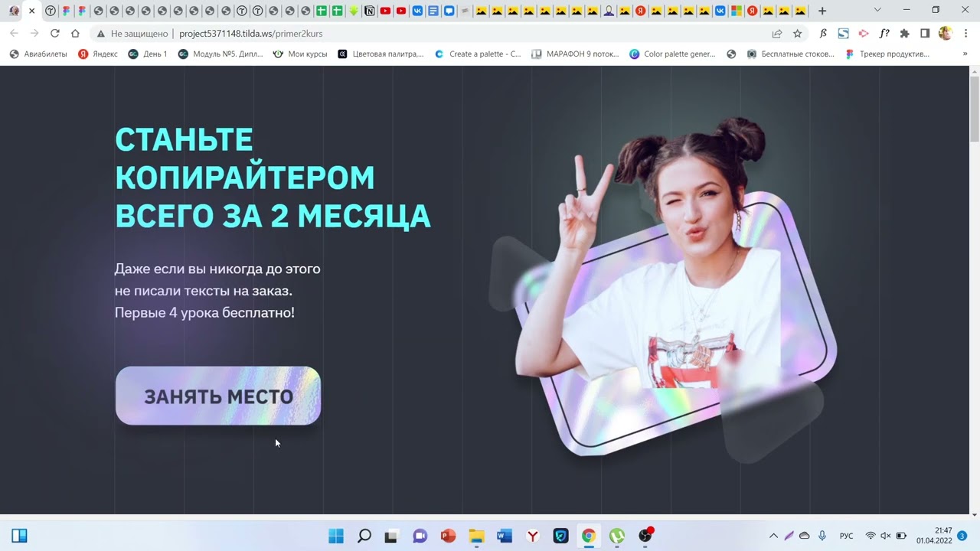Open the fonts 'f?' extension icon
The height and width of the screenshot is (551, 980).
[884, 34]
